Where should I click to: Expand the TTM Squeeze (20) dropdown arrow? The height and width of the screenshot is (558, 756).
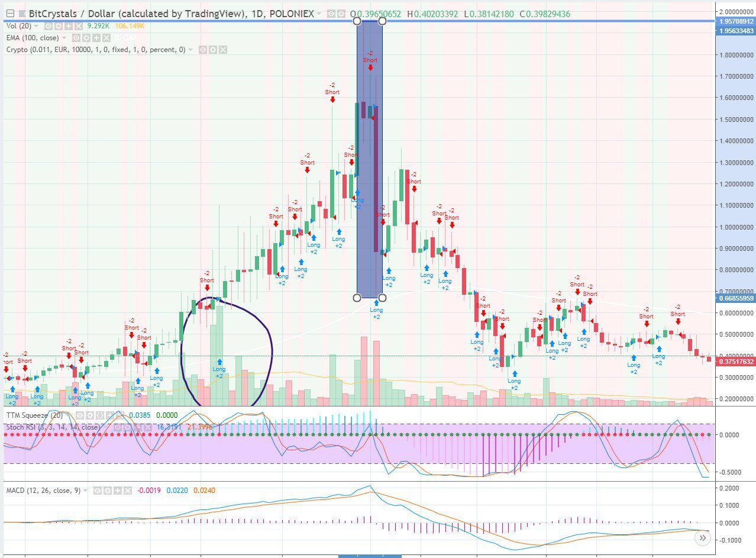point(67,415)
